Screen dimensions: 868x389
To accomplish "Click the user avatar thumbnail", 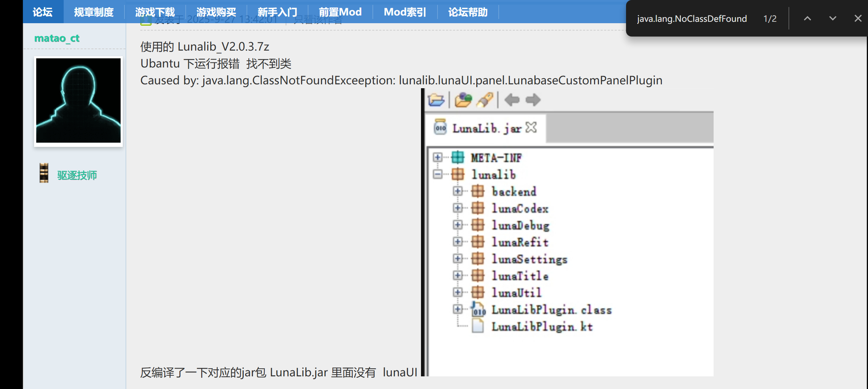I will 78,101.
